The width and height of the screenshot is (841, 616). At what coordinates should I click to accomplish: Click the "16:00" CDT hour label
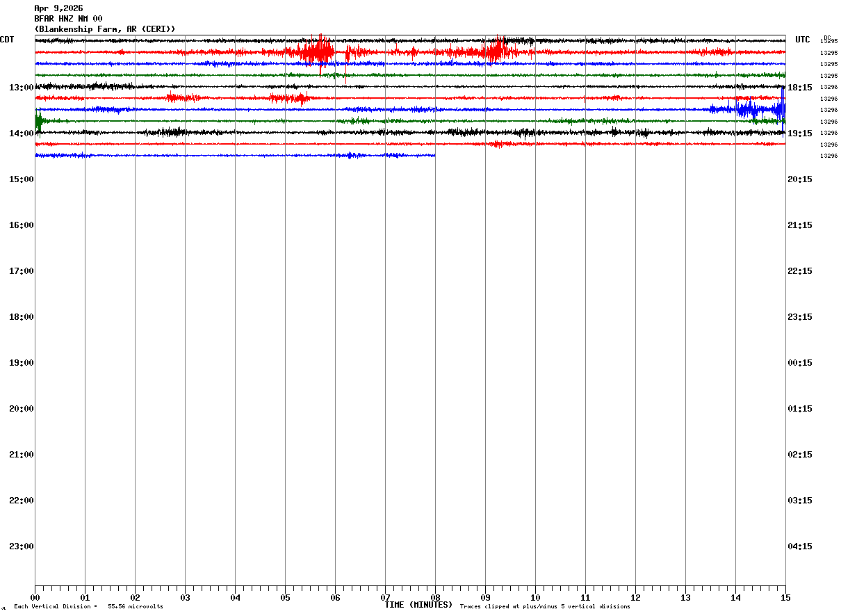[22, 225]
